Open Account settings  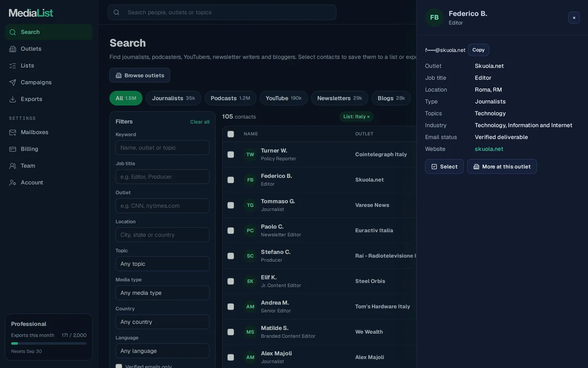[49, 182]
